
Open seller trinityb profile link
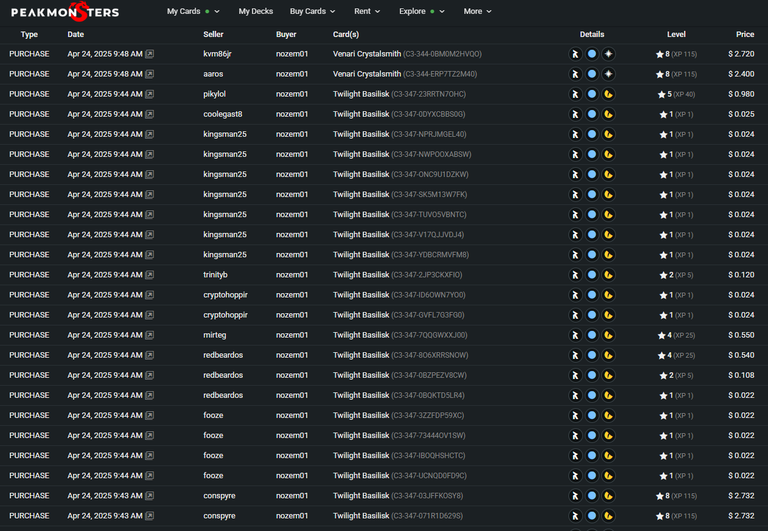(216, 275)
